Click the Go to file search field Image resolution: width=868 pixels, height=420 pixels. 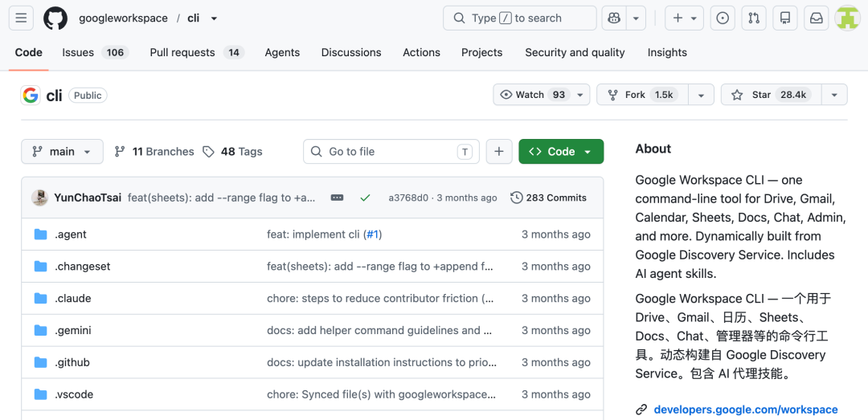391,152
